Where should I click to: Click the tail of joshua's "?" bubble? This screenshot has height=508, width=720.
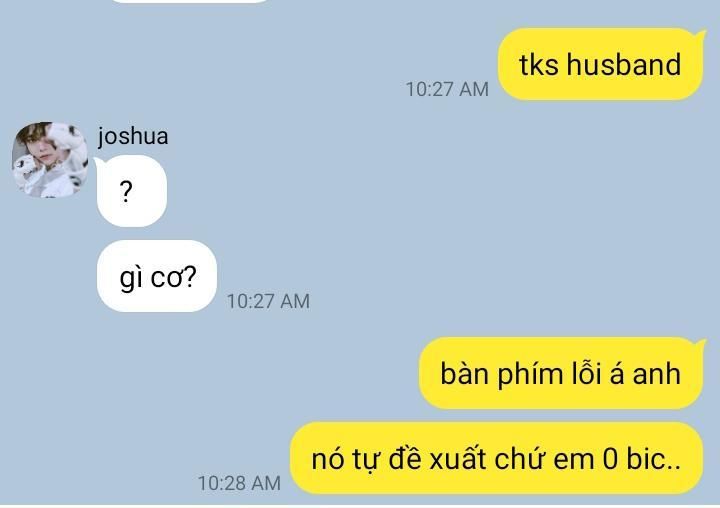tap(98, 162)
